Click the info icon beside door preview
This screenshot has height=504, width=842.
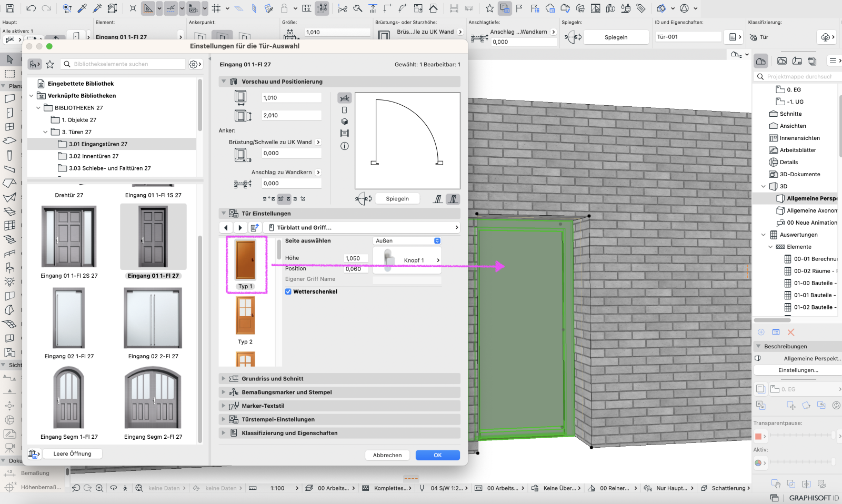click(344, 146)
